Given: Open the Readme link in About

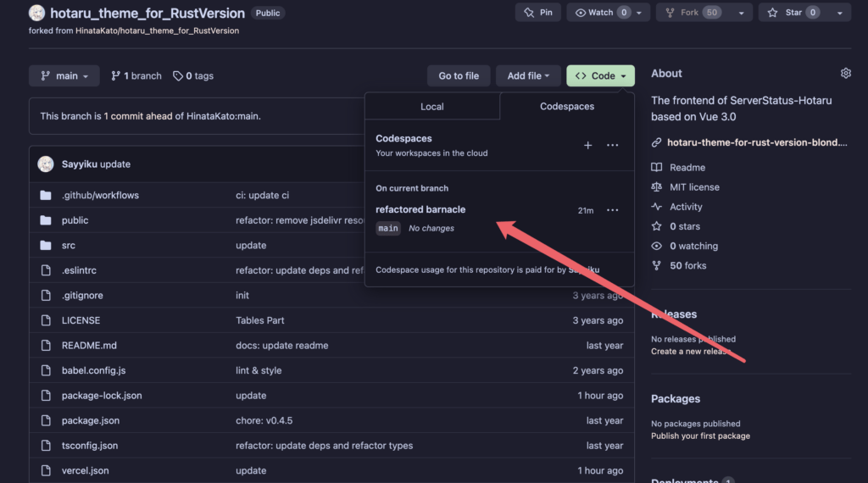Looking at the screenshot, I should point(687,167).
